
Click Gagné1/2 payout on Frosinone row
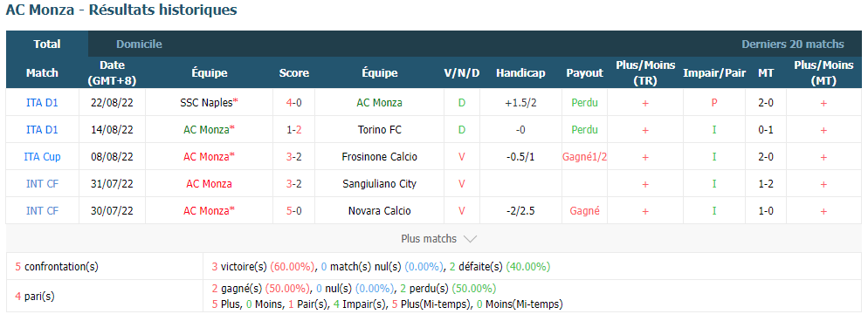click(584, 157)
